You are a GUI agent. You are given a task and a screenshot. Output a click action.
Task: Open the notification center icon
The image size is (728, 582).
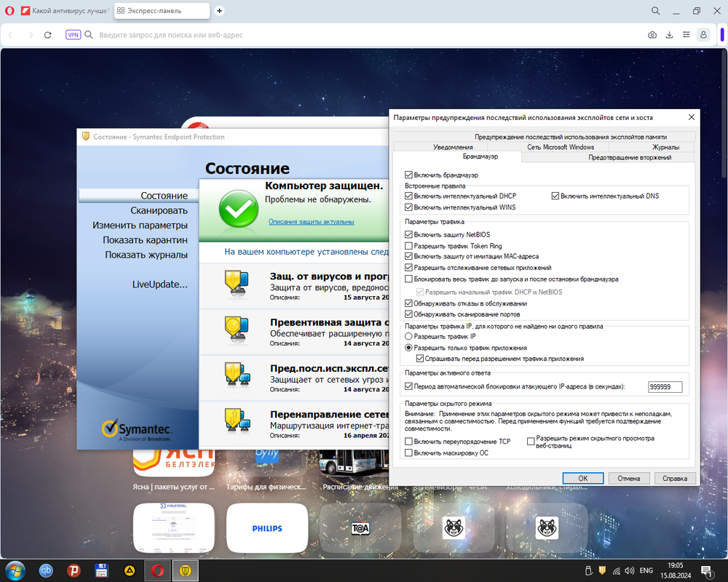click(x=707, y=571)
